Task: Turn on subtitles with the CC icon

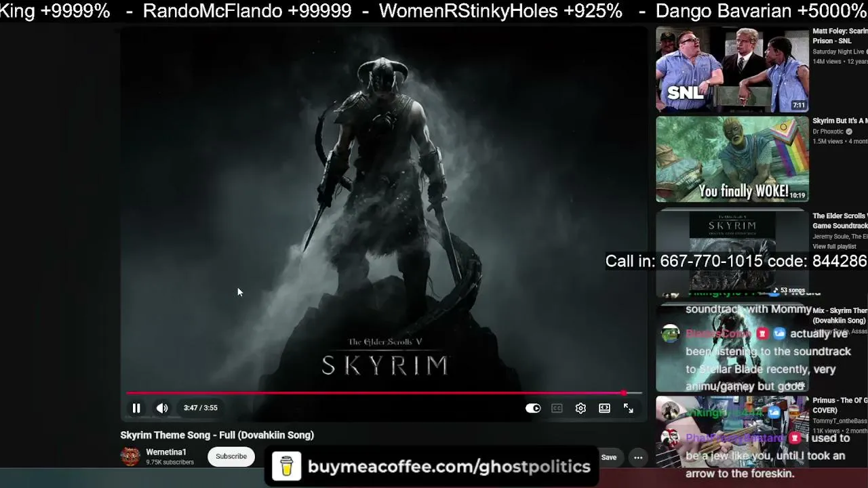Action: click(557, 408)
